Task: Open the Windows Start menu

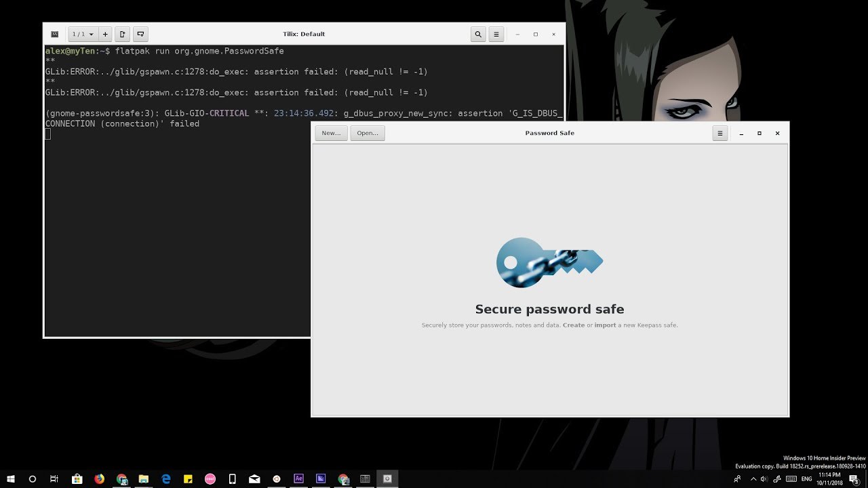Action: pos(11,479)
